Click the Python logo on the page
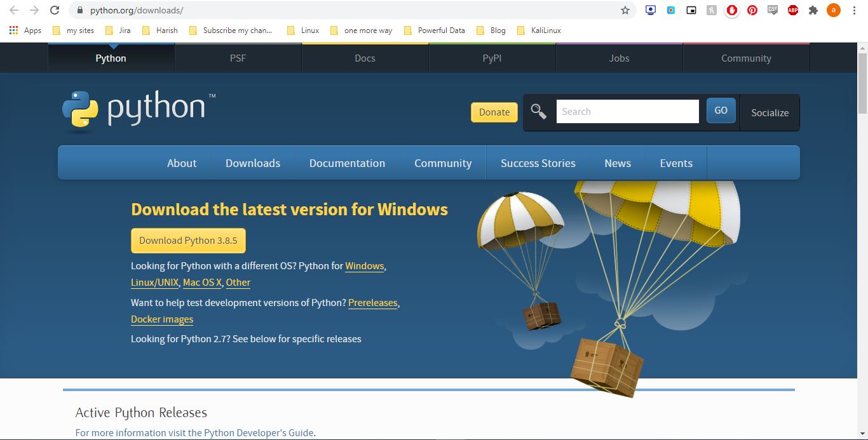The width and height of the screenshot is (868, 440). click(x=139, y=111)
